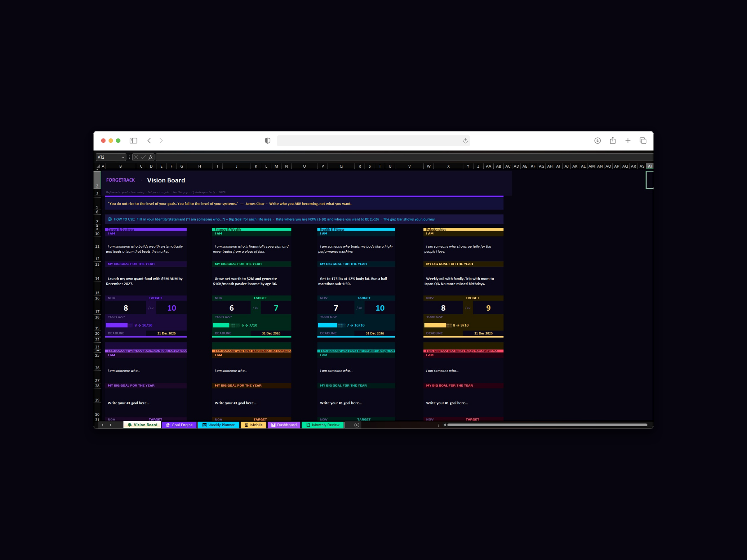Switch to the Goal Engine tab
This screenshot has width=747, height=560.
(179, 425)
